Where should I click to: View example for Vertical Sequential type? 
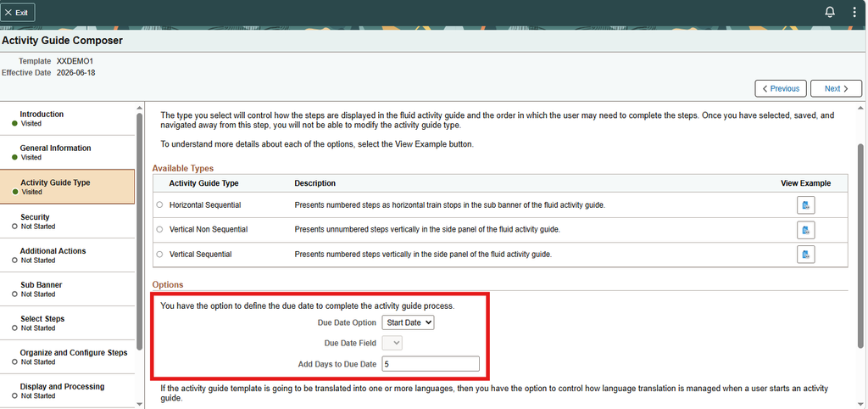[x=805, y=255]
